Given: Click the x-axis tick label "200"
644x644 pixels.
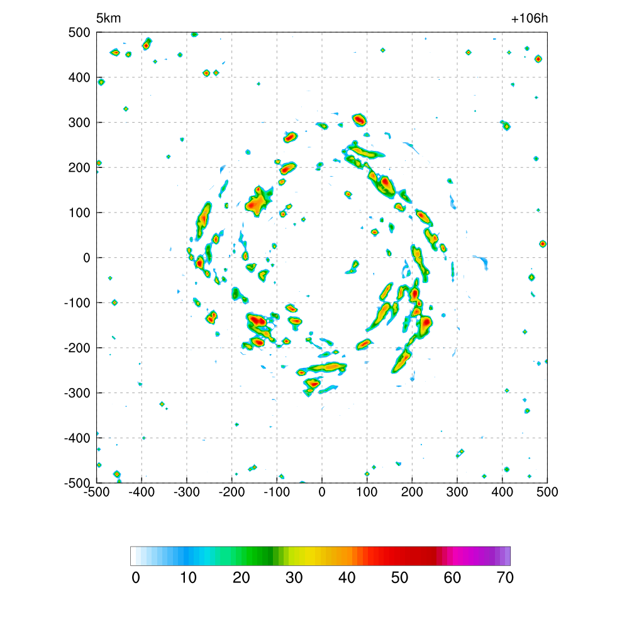Looking at the screenshot, I should (x=412, y=492).
